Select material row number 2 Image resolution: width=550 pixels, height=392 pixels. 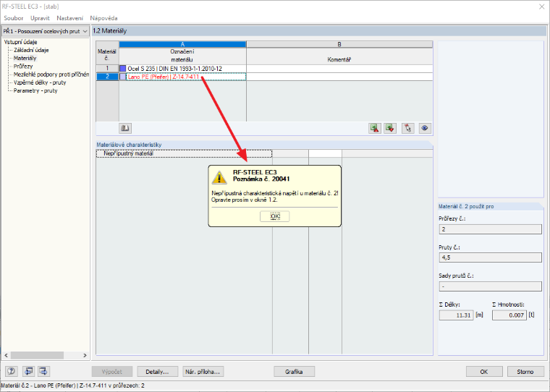click(x=107, y=77)
